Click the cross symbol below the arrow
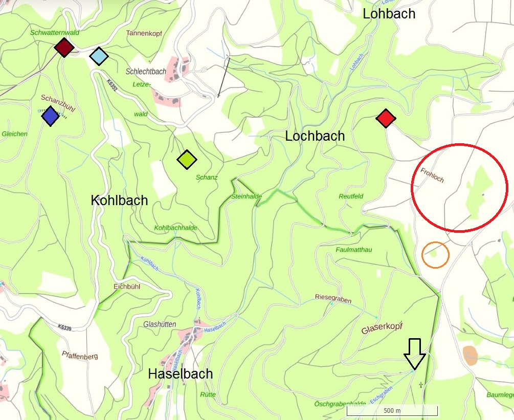The image size is (514, 420). (x=421, y=385)
